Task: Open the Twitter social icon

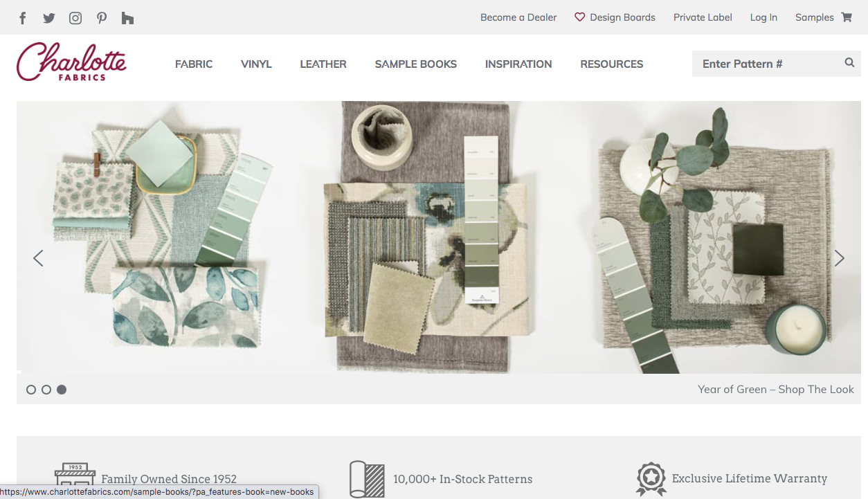Action: (x=48, y=17)
